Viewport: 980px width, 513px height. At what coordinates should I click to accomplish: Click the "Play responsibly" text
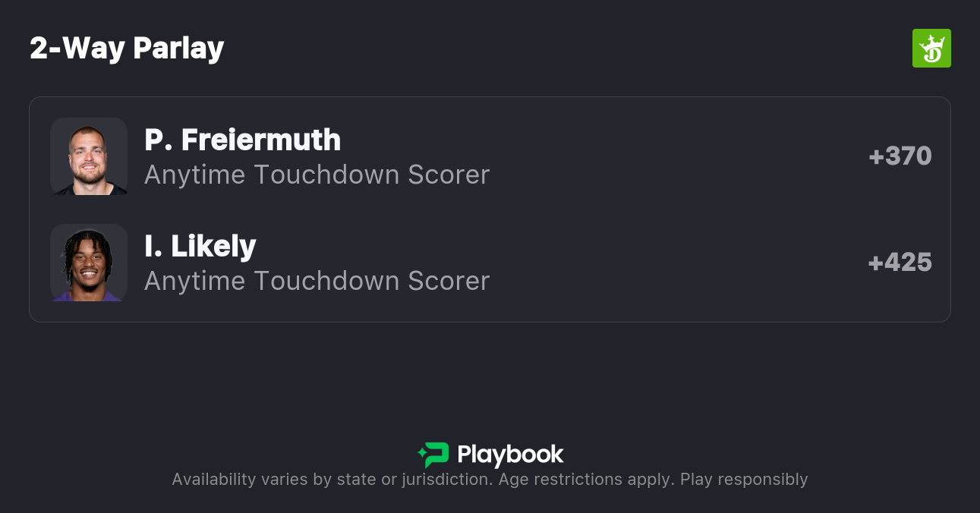744,480
